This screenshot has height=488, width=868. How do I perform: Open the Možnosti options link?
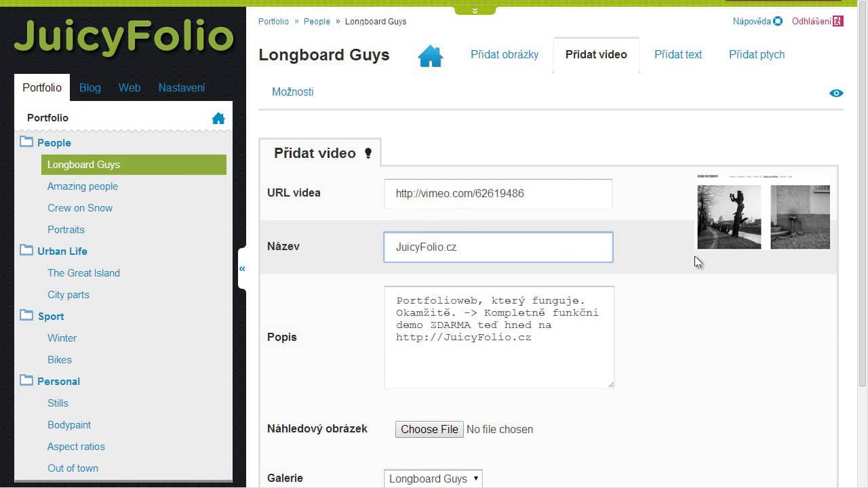[x=292, y=92]
